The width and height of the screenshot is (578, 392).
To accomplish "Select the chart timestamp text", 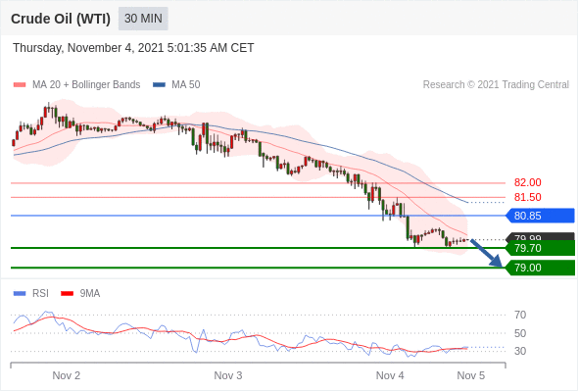I will [133, 48].
